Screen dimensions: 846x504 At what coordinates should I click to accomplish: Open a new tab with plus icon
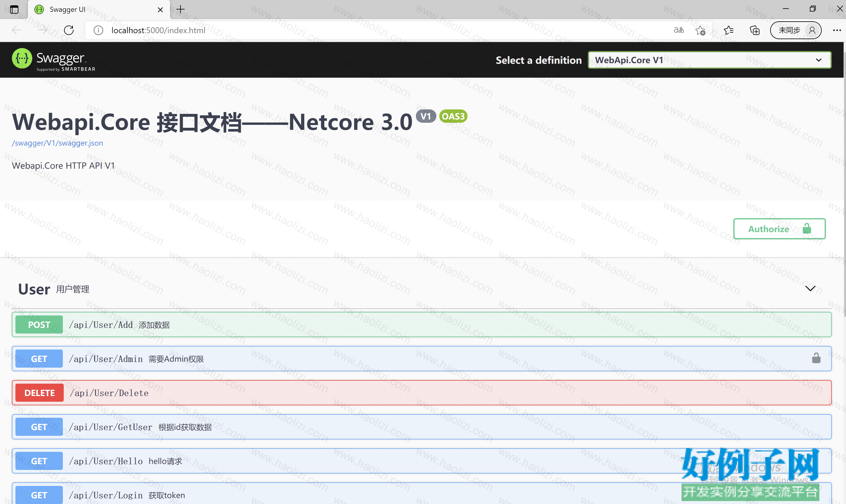tap(181, 9)
